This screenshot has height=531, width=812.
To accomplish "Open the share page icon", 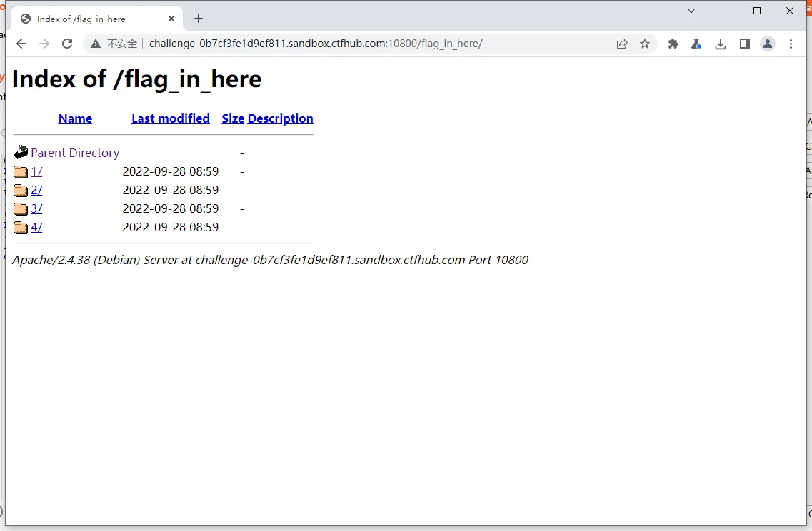I will [x=622, y=44].
